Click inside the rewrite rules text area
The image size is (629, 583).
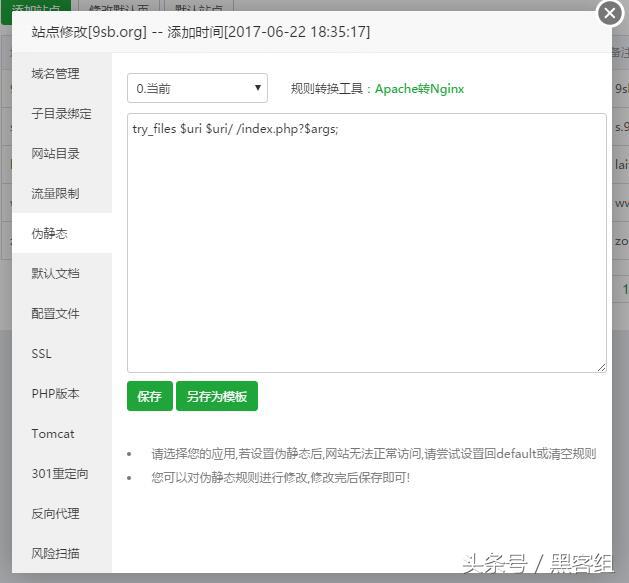point(367,243)
